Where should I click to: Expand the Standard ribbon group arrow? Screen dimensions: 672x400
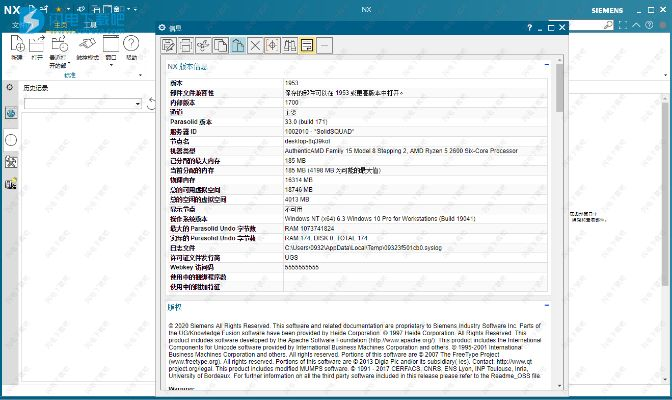click(x=140, y=75)
